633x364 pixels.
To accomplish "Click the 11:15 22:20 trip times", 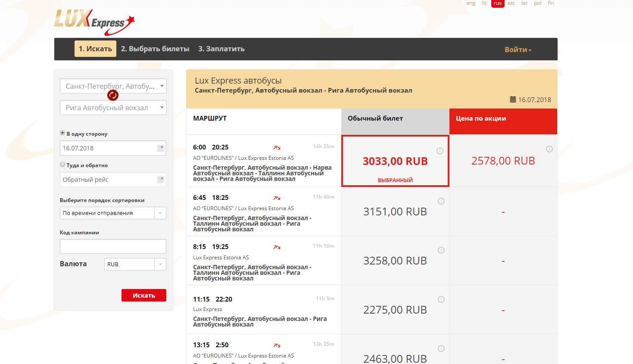I will tap(212, 299).
